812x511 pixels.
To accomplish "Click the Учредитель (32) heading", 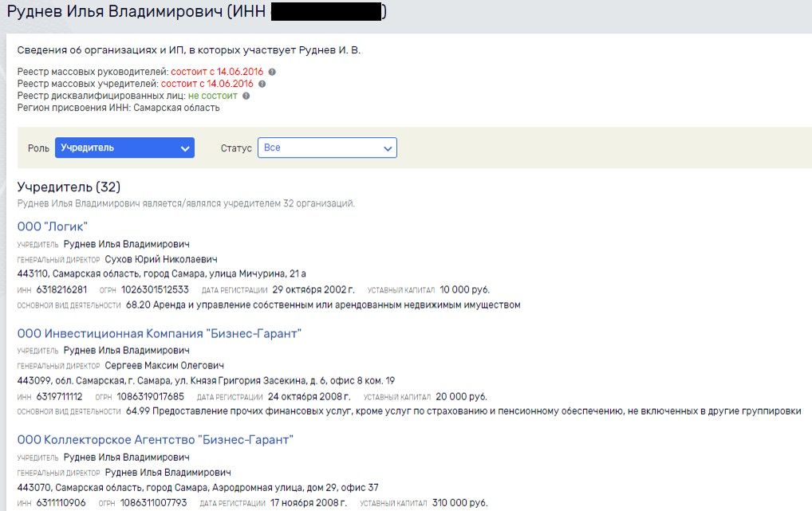I will [69, 187].
